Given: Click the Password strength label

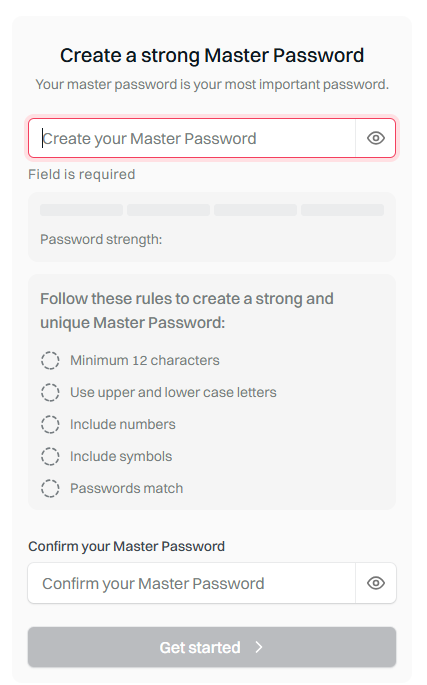Looking at the screenshot, I should pyautogui.click(x=101, y=239).
